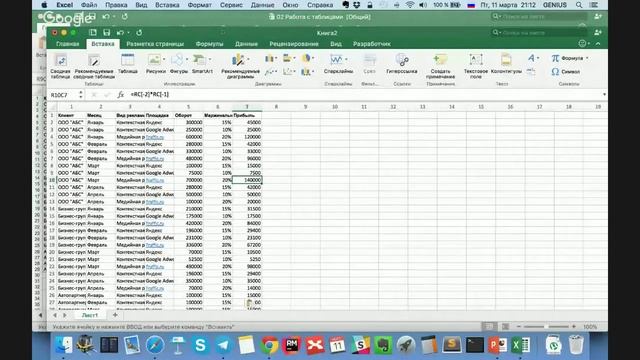This screenshot has height=360, width=640.
Task: Insert a pie chart
Action: (x=306, y=59)
